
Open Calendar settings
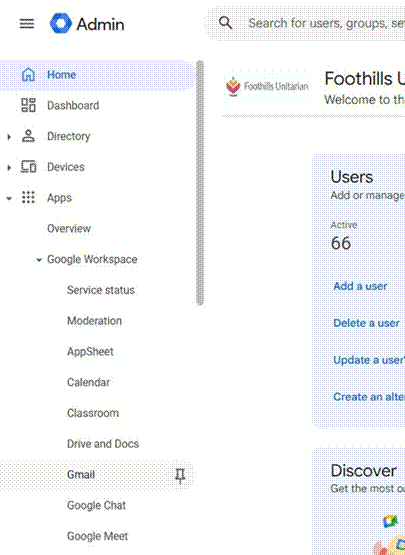pos(89,383)
